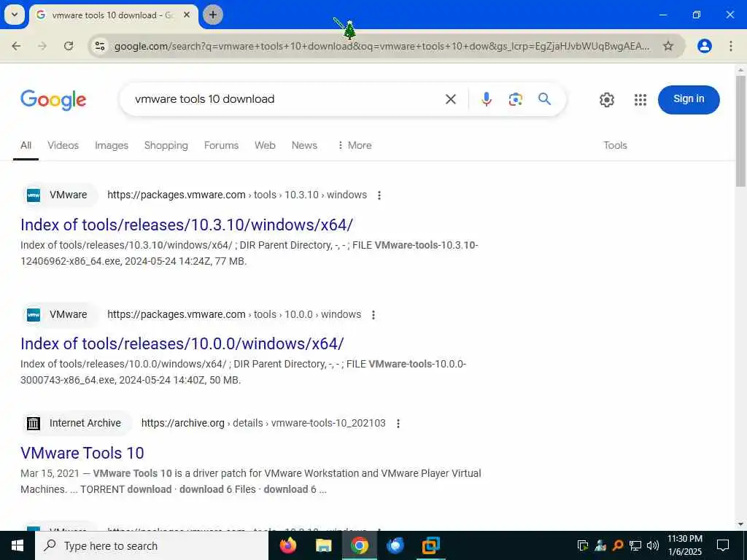Viewport: 747px width, 560px height.
Task: Click the Chrome taskbar icon
Action: coord(360,545)
